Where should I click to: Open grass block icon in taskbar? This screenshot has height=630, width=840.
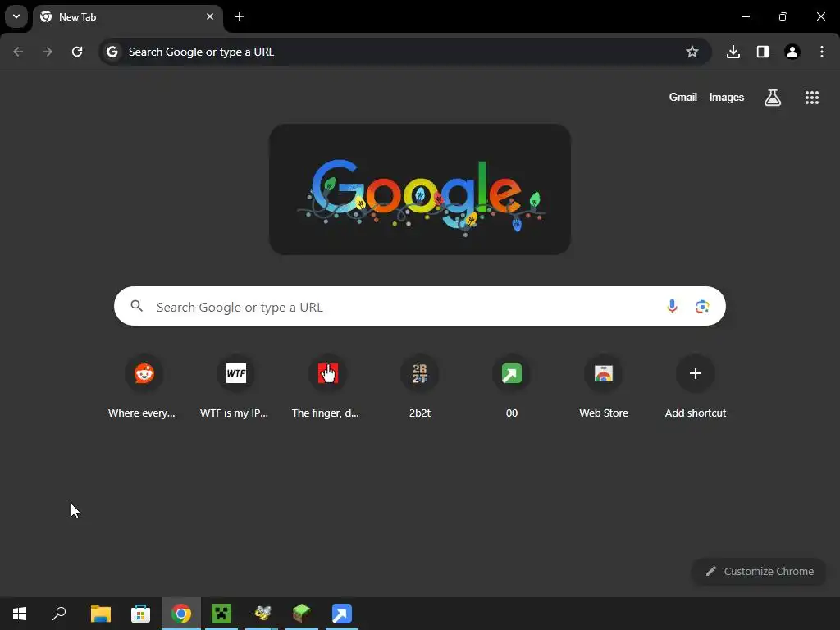(x=302, y=614)
